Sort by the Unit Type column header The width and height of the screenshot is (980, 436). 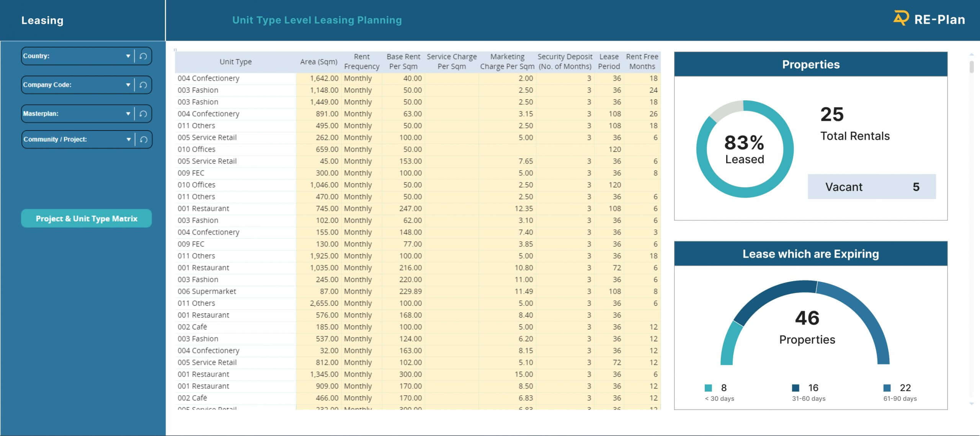click(x=235, y=62)
